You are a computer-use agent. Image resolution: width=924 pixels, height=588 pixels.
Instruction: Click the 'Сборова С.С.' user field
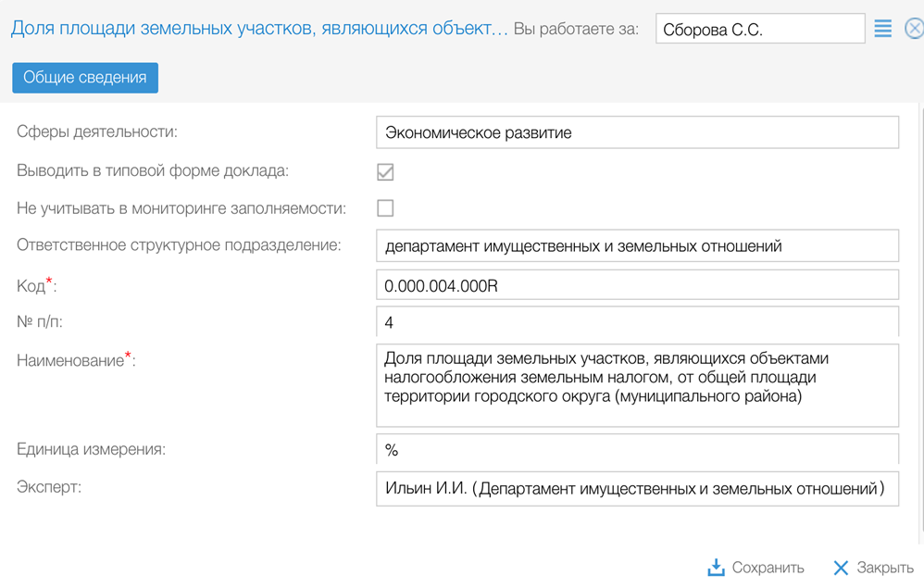pyautogui.click(x=759, y=30)
